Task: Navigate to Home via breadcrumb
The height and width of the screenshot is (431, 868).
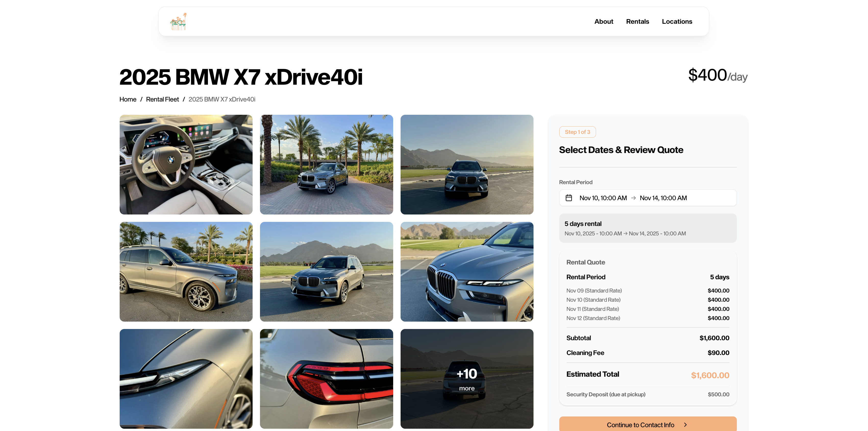Action: point(128,99)
